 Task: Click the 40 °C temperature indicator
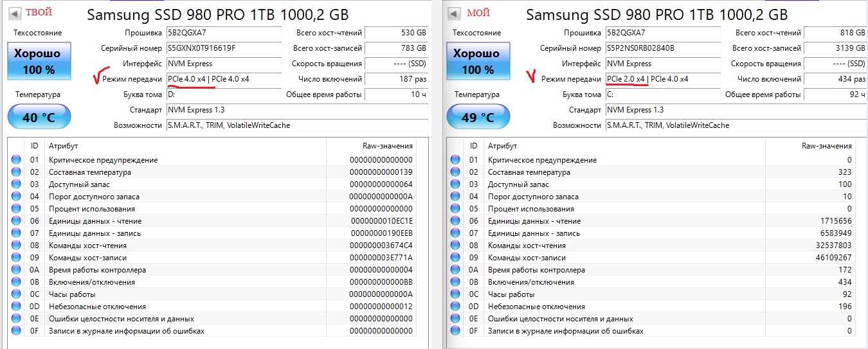39,117
